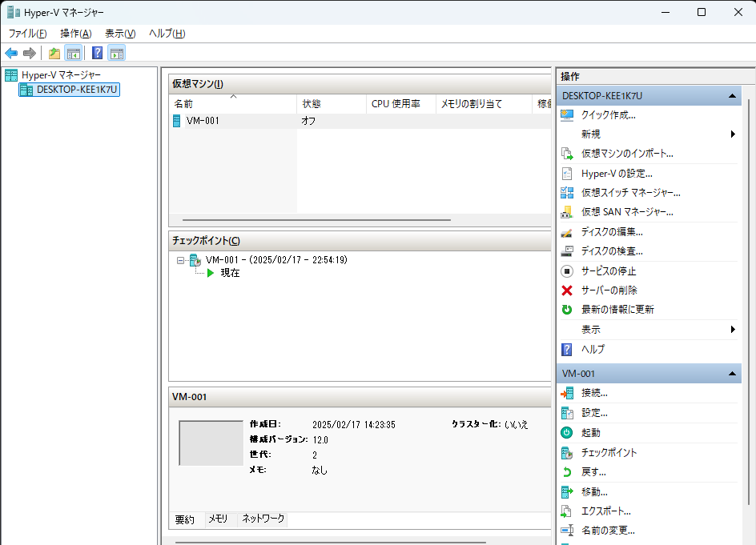Click the Up one level folder icon
Screen dimensions: 756x545
point(54,53)
